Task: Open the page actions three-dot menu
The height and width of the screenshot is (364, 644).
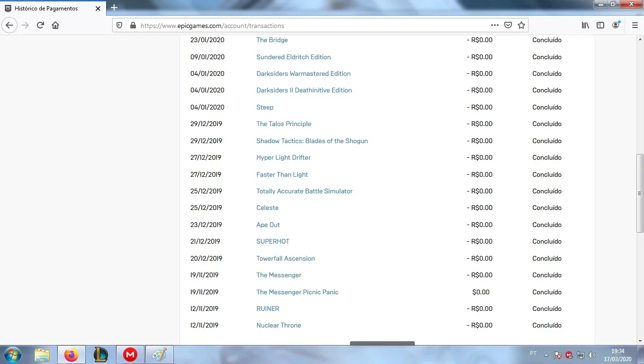Action: click(495, 25)
